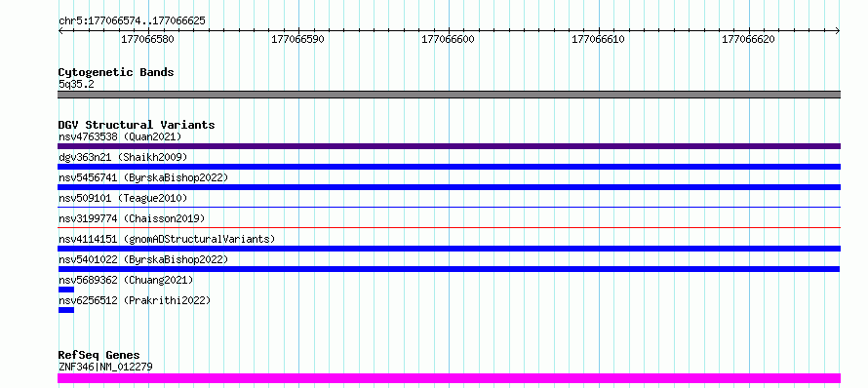This screenshot has width=868, height=388.
Task: Select the gray 5q35.2 cytogenetic band bar
Action: (449, 95)
